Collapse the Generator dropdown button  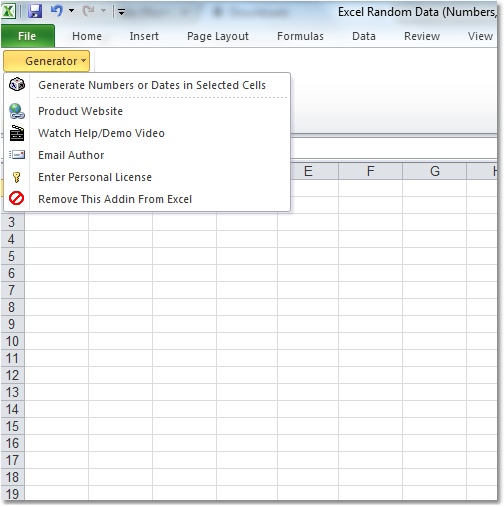(47, 61)
